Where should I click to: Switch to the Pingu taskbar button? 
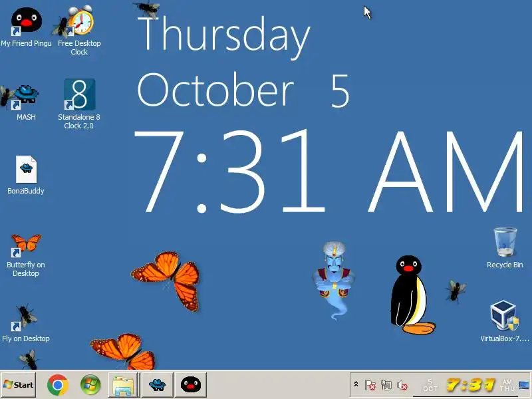click(x=191, y=385)
